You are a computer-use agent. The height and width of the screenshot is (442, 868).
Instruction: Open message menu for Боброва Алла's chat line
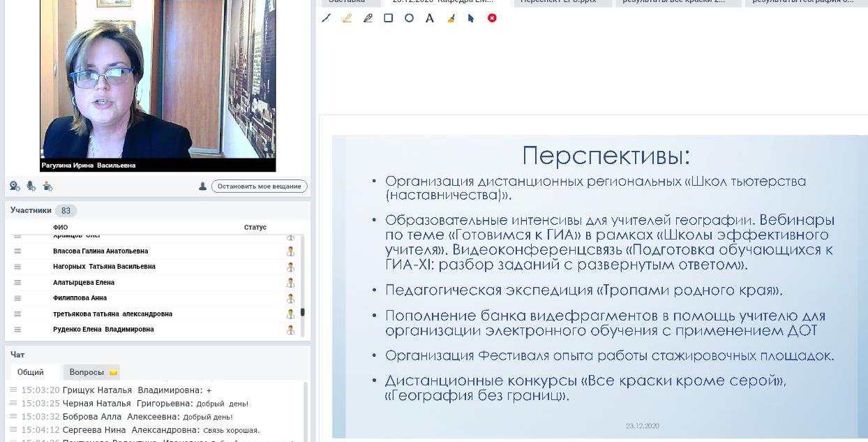[x=14, y=416]
